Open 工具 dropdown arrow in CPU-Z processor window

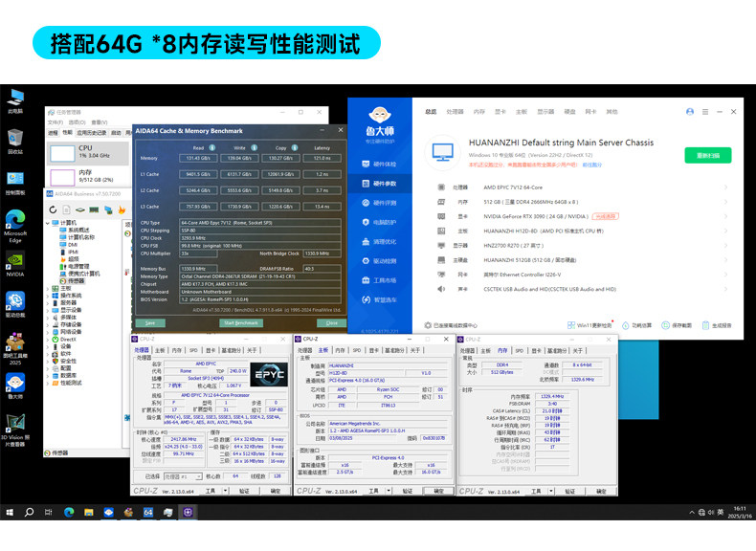(225, 491)
